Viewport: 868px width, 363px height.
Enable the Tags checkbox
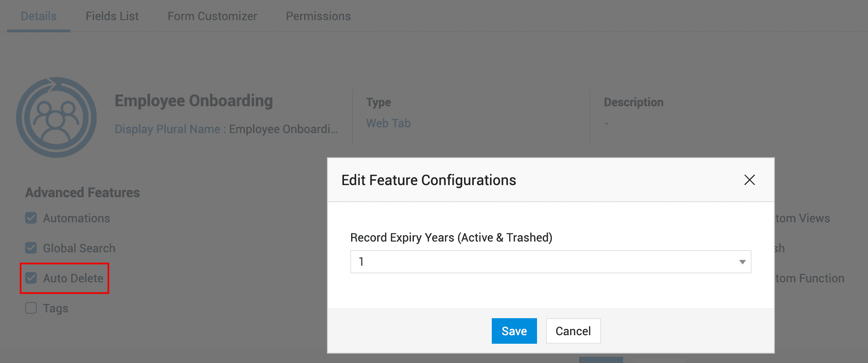pos(31,308)
